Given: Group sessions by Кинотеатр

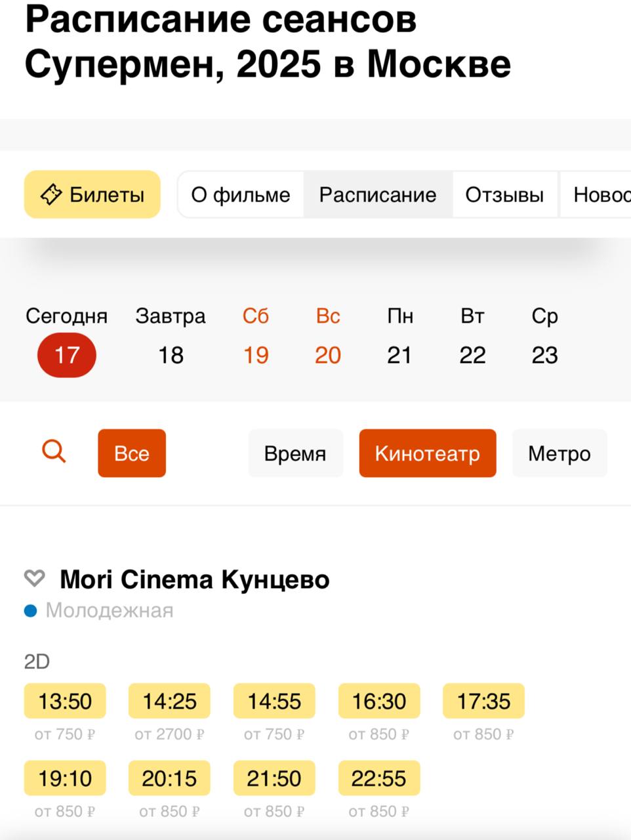Looking at the screenshot, I should 428,453.
